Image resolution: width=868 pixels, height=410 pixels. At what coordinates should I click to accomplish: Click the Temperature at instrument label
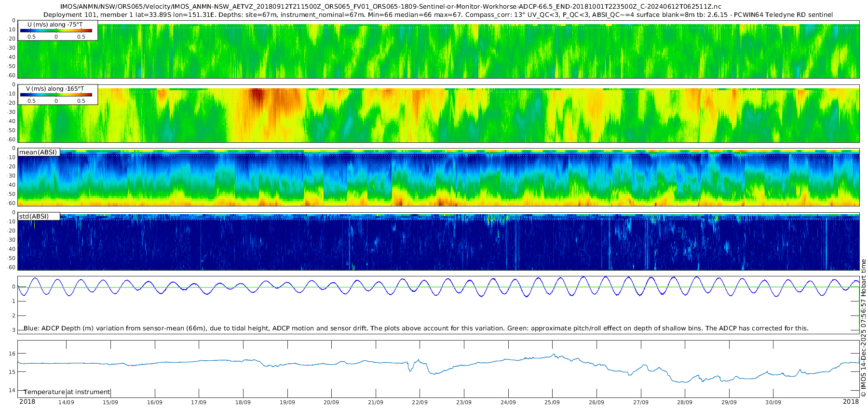tap(67, 392)
